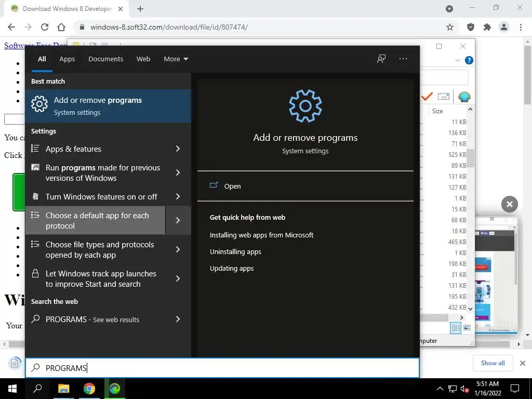
Task: Expand Explorer ribbon chevron
Action: [x=458, y=60]
